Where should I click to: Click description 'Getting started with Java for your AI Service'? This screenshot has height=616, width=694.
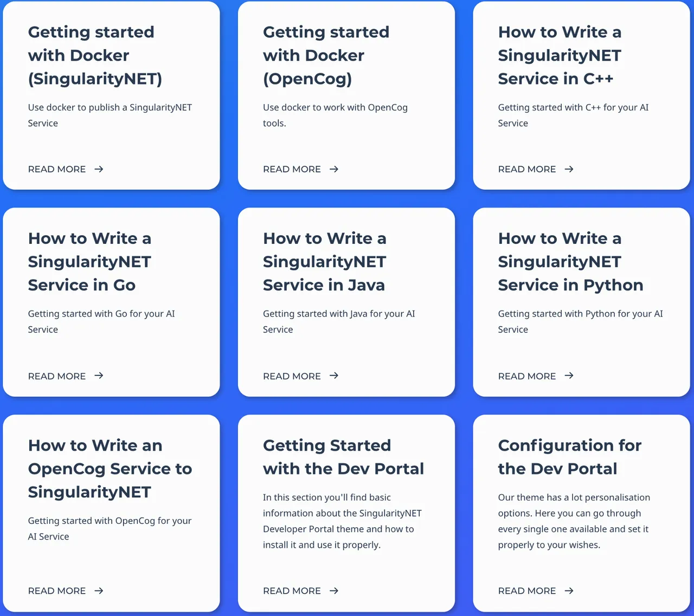tap(339, 322)
